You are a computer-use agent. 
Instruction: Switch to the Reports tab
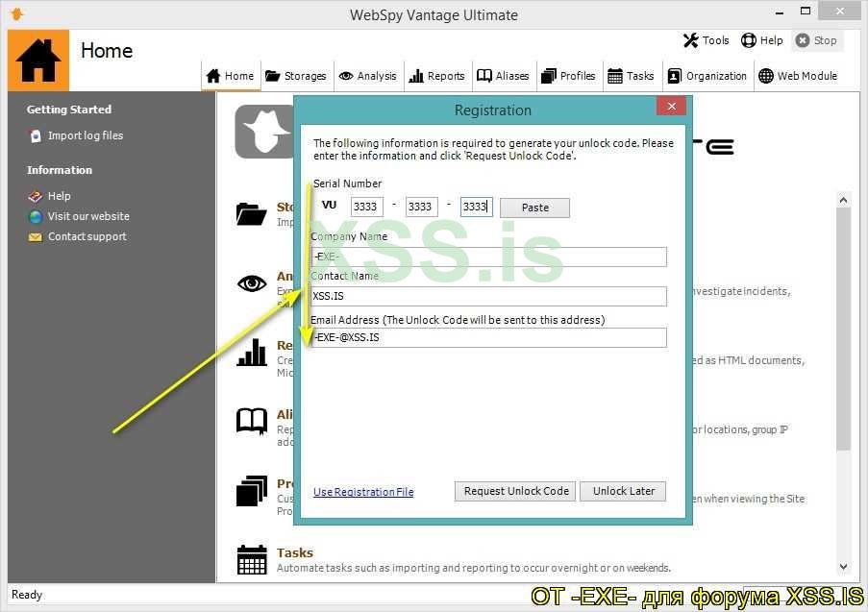(436, 76)
